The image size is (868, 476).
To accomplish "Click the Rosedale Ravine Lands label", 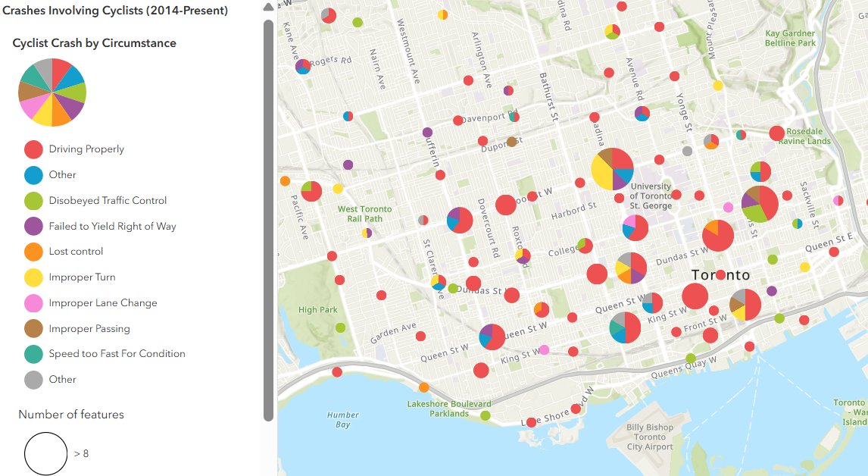I will 804,136.
